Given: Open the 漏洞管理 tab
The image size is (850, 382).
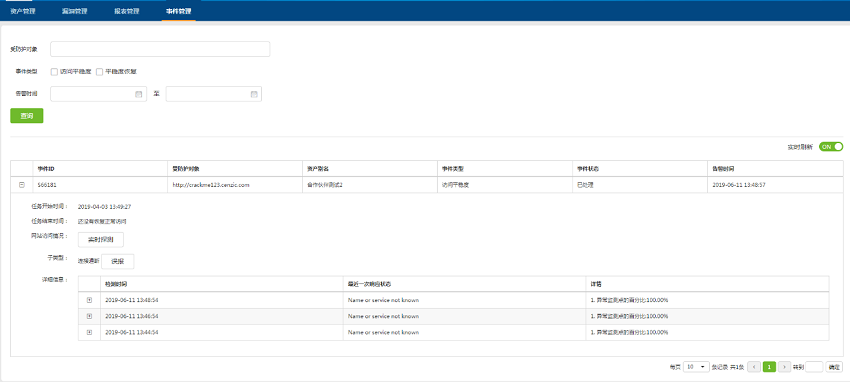Looking at the screenshot, I should click(74, 11).
